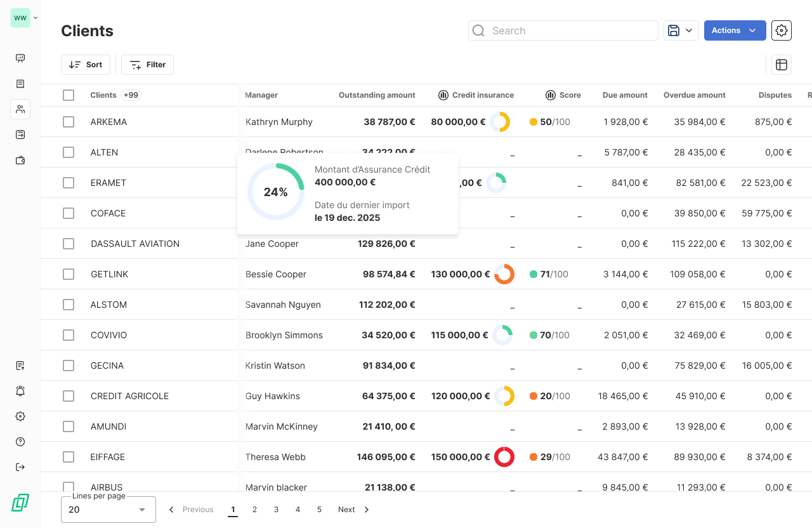Check the ERAMET row checkbox

[x=69, y=183]
